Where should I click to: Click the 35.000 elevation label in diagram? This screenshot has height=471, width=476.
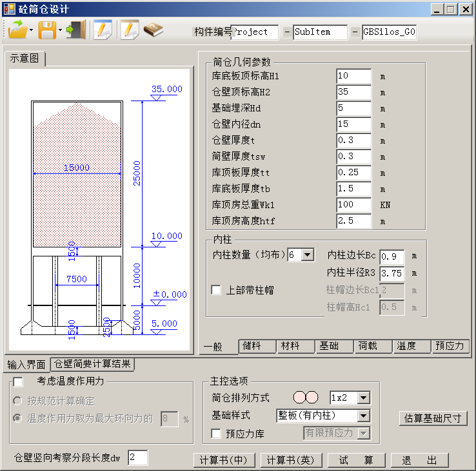(x=166, y=89)
